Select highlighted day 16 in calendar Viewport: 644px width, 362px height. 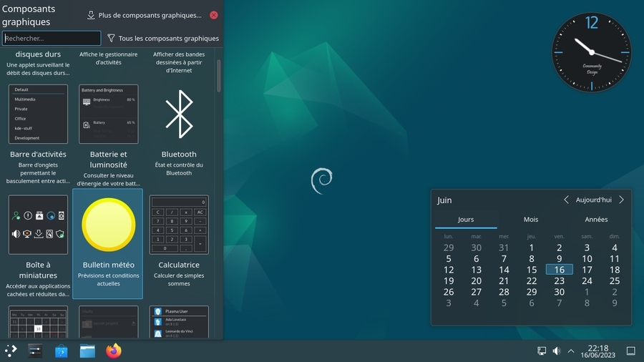point(559,270)
